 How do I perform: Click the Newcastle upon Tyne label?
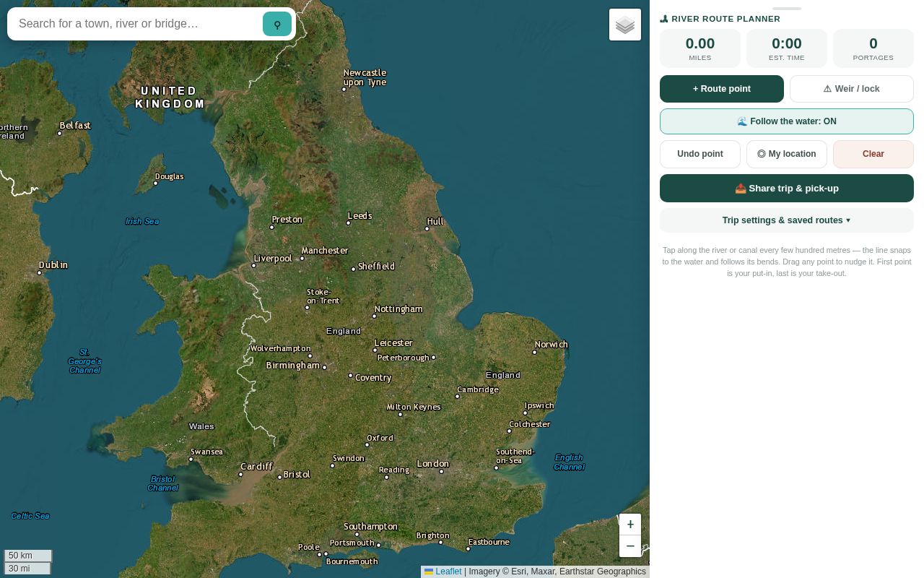click(365, 77)
